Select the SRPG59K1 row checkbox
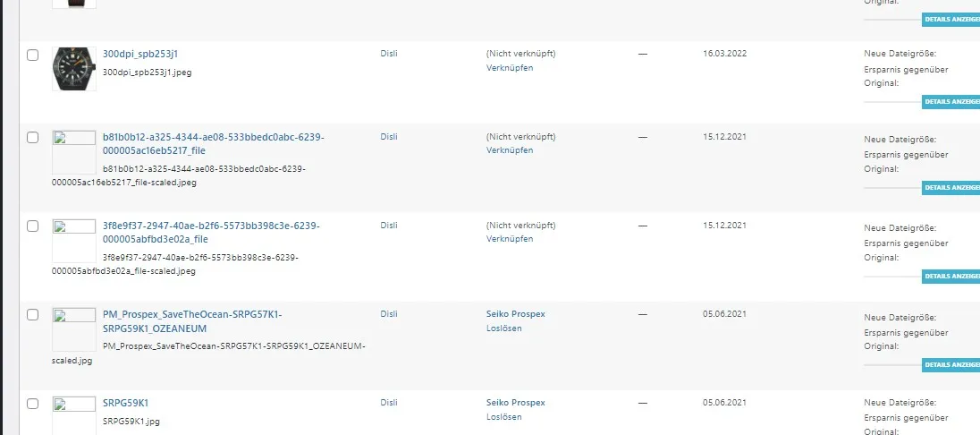Screen dimensions: 980x435 point(32,404)
